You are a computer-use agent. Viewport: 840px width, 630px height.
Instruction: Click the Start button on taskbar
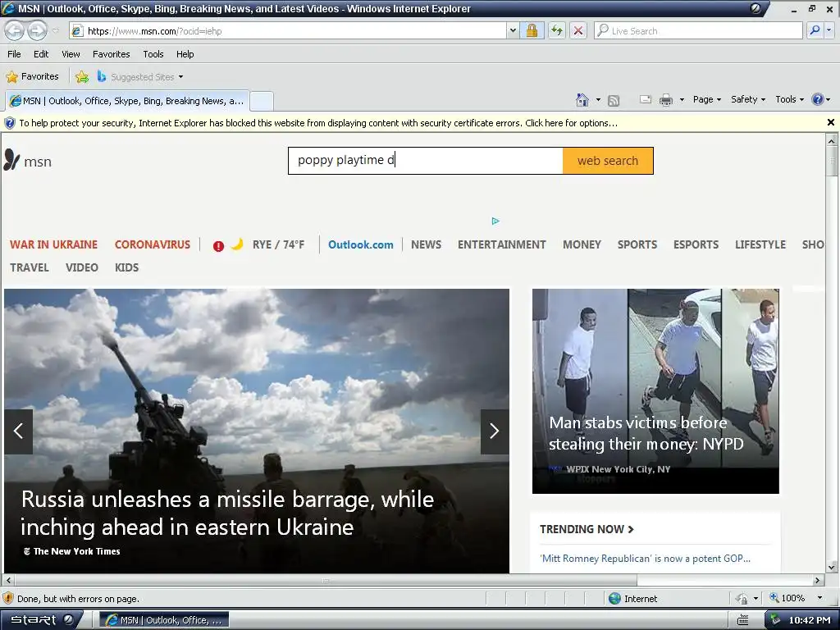pos(41,620)
